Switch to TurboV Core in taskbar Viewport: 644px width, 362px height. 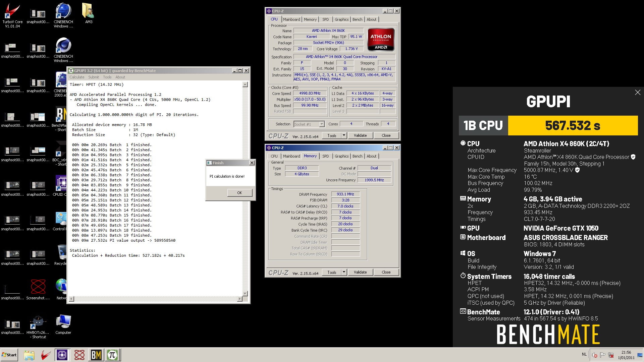click(46, 355)
